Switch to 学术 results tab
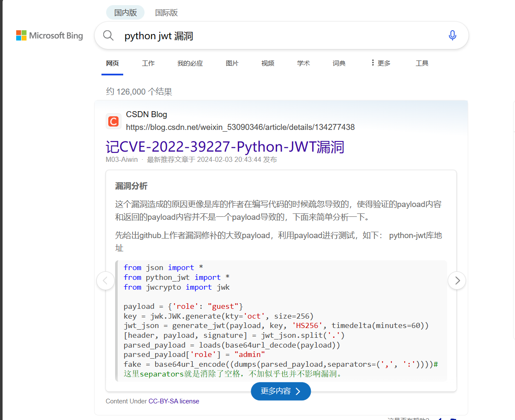 click(x=304, y=63)
